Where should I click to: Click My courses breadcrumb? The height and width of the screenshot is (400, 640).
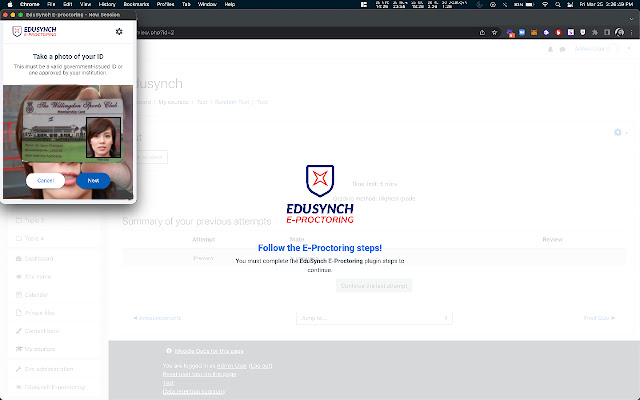coord(173,102)
